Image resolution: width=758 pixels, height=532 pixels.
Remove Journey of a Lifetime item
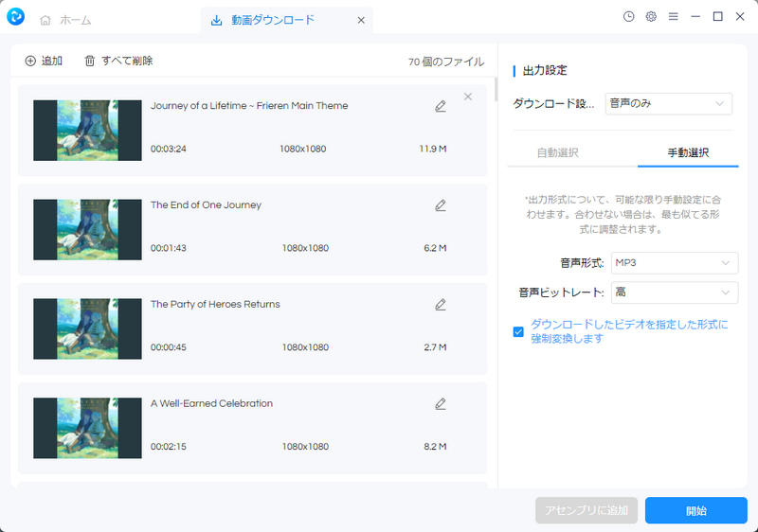[468, 97]
